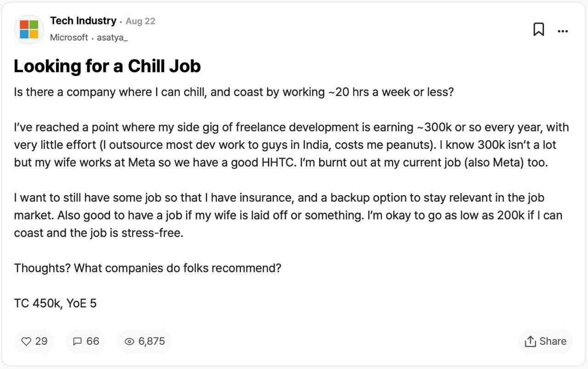Like the post using the heart icon

(x=27, y=341)
